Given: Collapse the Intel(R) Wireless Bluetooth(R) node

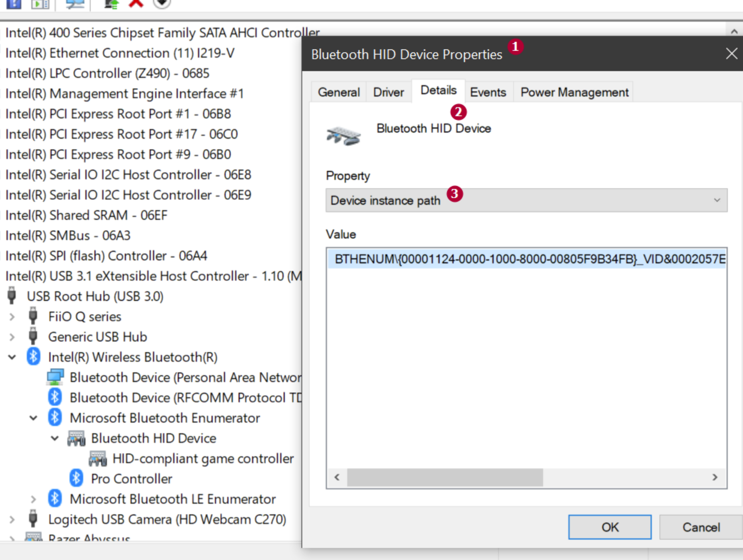Looking at the screenshot, I should [x=12, y=357].
